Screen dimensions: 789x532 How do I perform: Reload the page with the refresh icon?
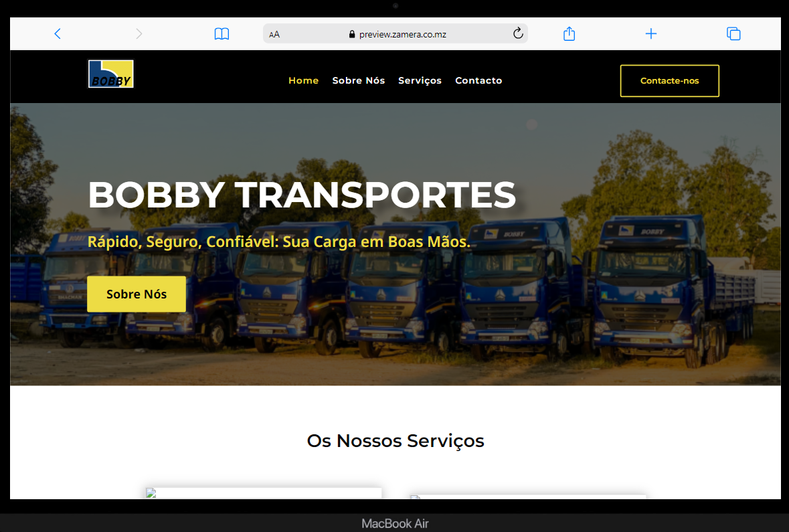(x=518, y=33)
